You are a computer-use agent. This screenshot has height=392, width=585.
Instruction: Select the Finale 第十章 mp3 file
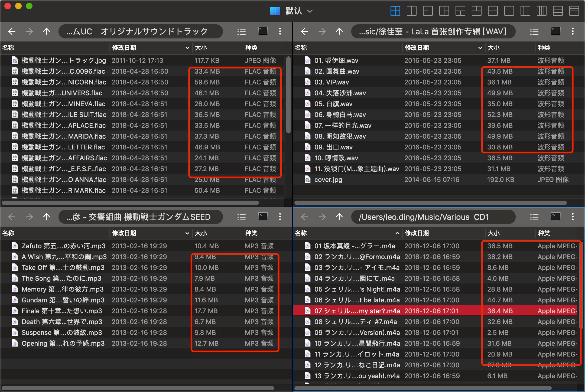point(62,311)
